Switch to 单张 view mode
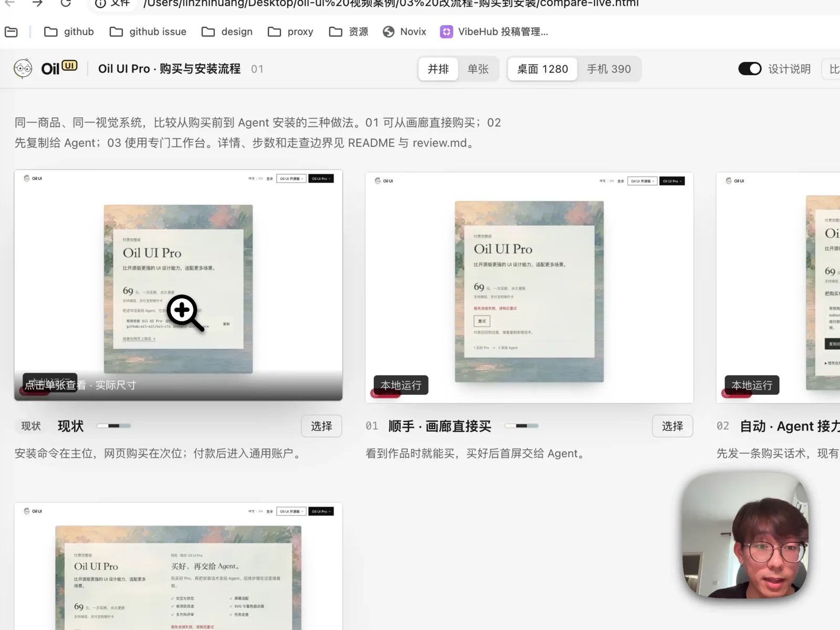The width and height of the screenshot is (840, 630). click(x=478, y=69)
